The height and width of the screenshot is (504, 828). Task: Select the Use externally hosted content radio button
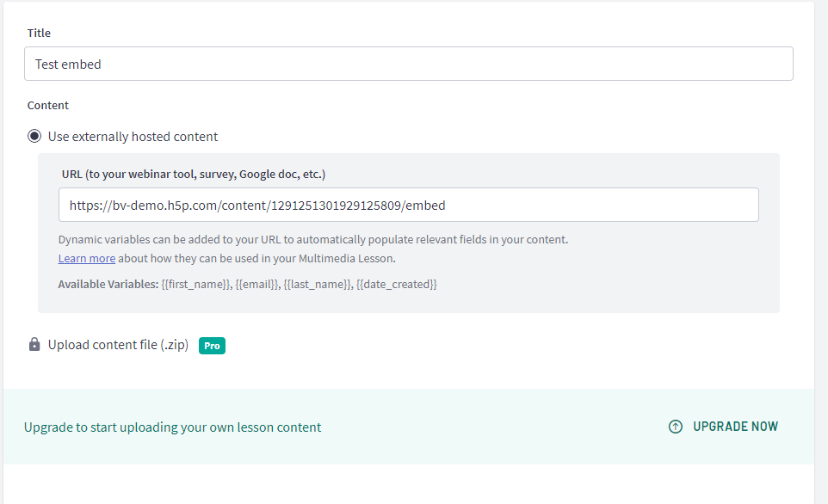[x=34, y=136]
